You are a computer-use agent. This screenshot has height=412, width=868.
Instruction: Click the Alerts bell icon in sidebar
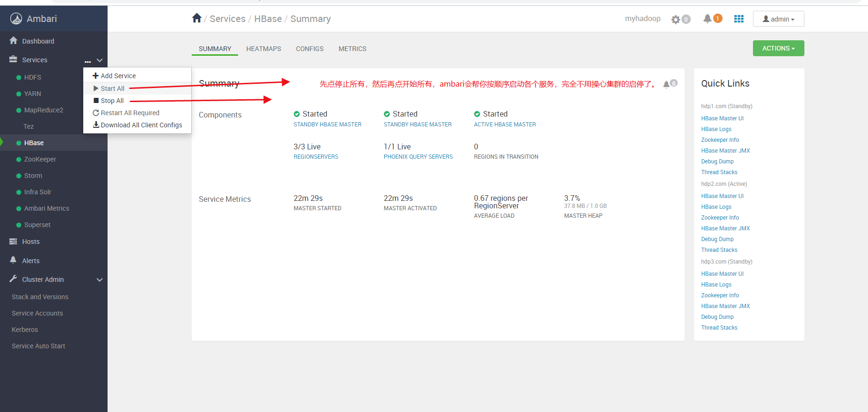coord(13,260)
